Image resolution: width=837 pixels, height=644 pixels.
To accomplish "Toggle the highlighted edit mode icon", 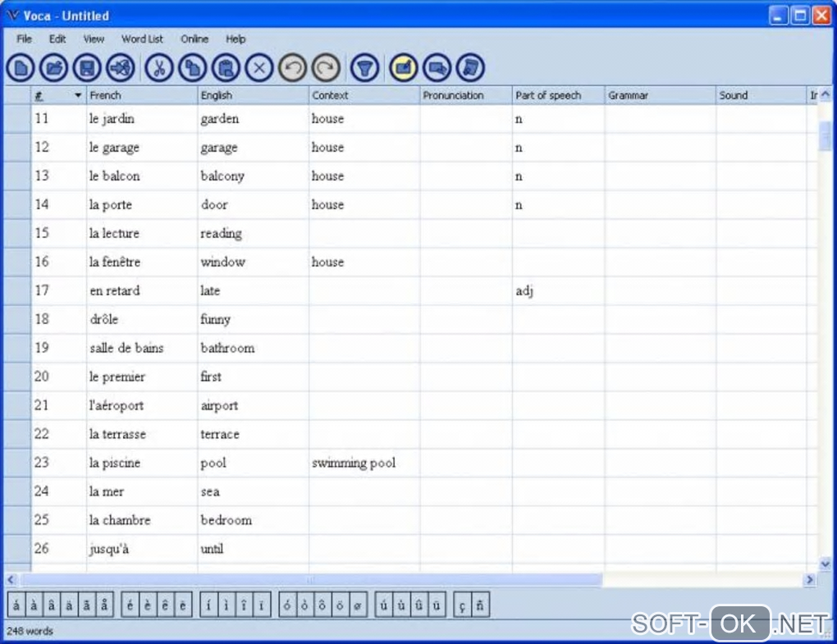I will point(404,68).
